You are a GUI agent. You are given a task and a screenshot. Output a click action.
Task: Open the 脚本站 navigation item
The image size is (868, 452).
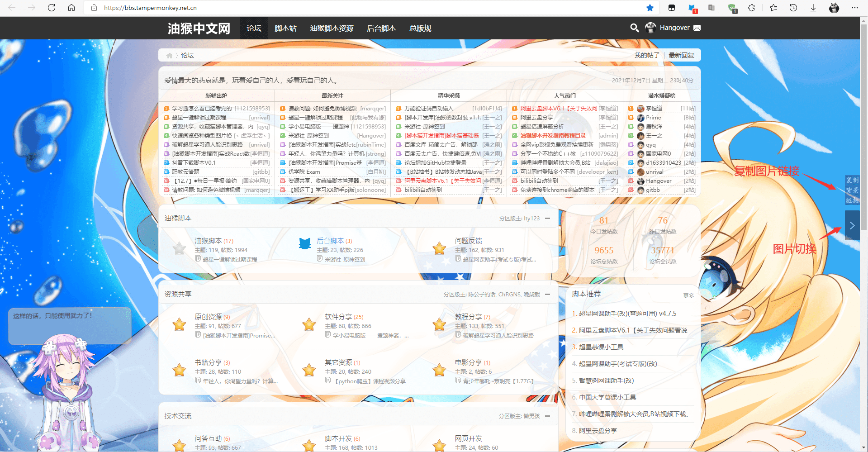click(285, 28)
